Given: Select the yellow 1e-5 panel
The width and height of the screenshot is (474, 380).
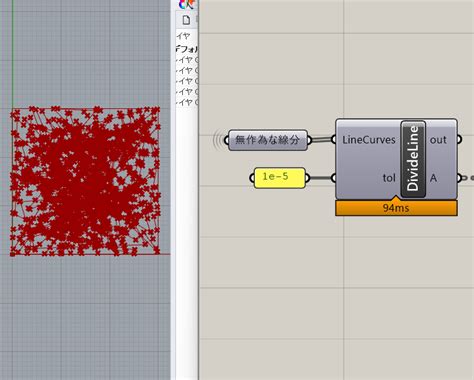Looking at the screenshot, I should (279, 177).
